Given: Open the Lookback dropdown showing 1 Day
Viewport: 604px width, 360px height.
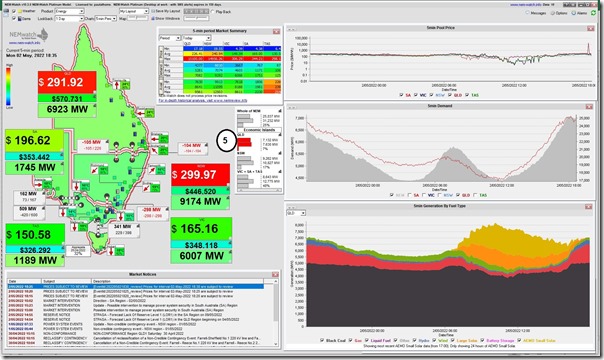Looking at the screenshot, I should pos(69,18).
